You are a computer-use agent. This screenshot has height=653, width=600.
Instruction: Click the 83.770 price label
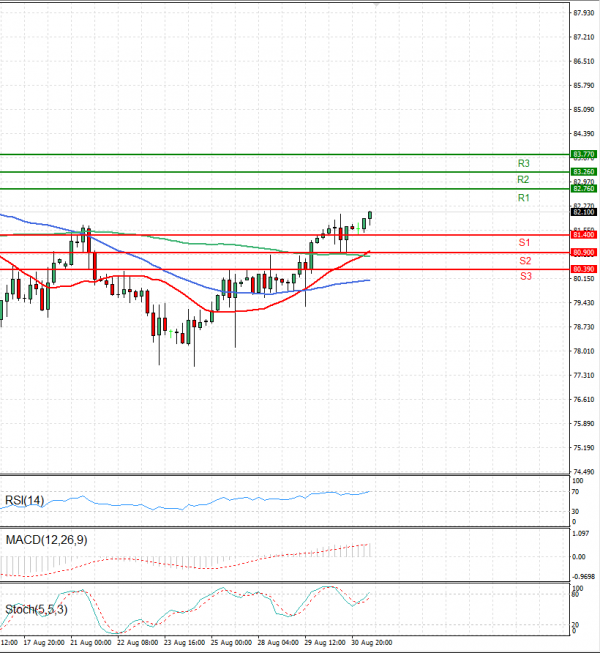pyautogui.click(x=583, y=154)
